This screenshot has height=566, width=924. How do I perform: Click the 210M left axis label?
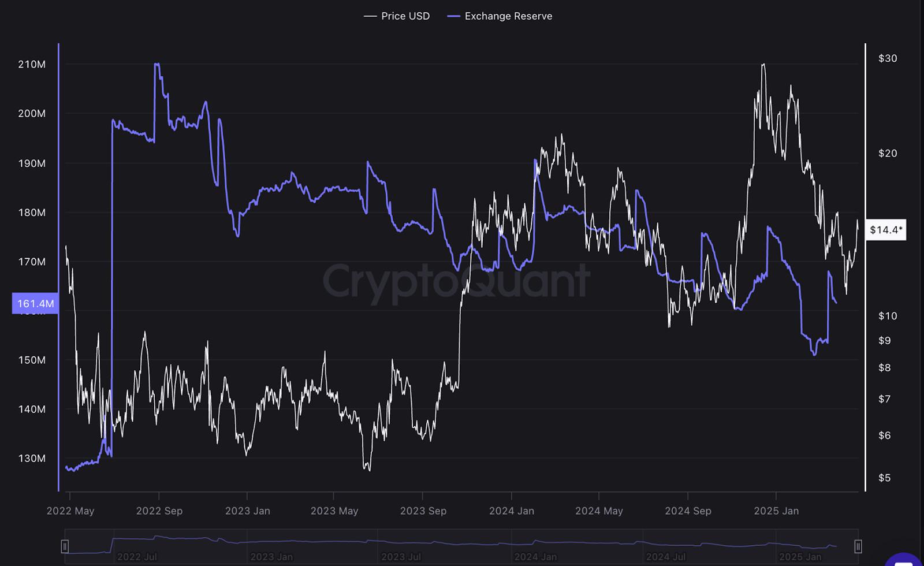click(x=32, y=64)
